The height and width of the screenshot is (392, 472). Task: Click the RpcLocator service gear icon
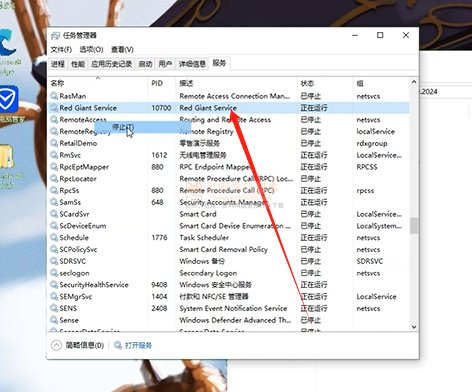pyautogui.click(x=54, y=179)
